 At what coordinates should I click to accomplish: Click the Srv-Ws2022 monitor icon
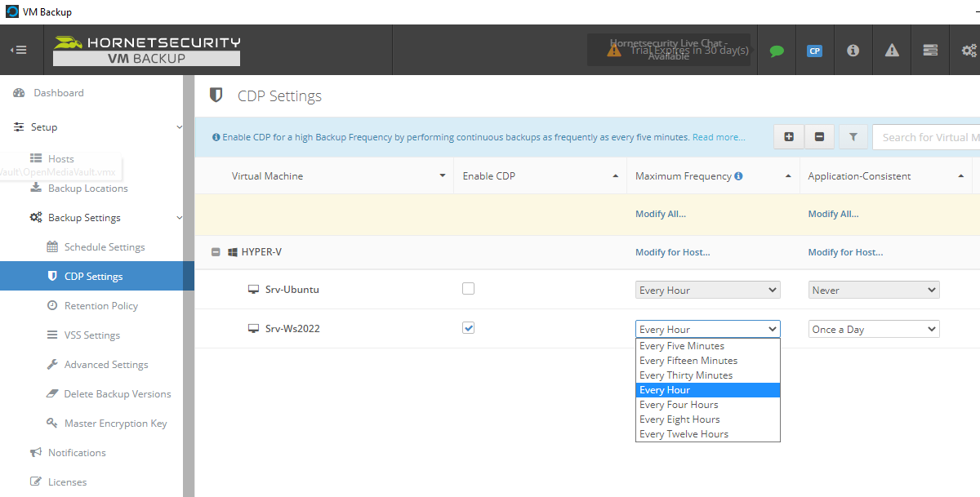(x=254, y=329)
